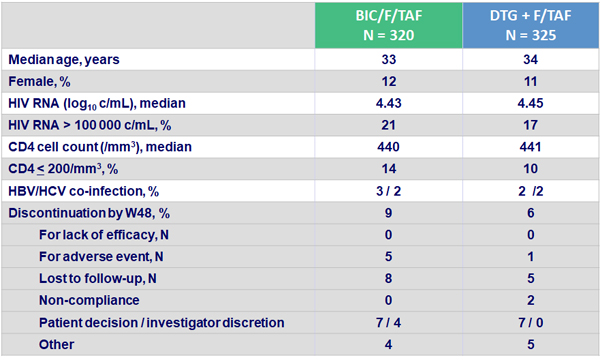Click the HIV RNA > 100 000 c/mL label
Screen dimensions: 600x360
(x=90, y=125)
